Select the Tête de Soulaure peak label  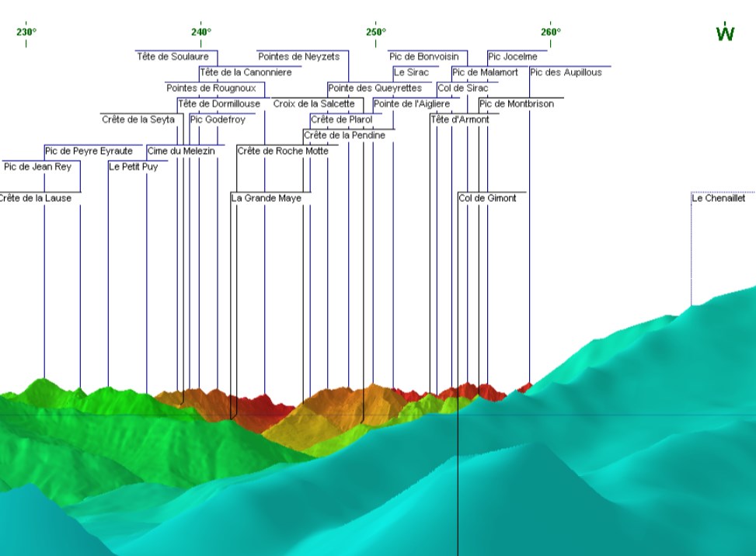point(173,57)
